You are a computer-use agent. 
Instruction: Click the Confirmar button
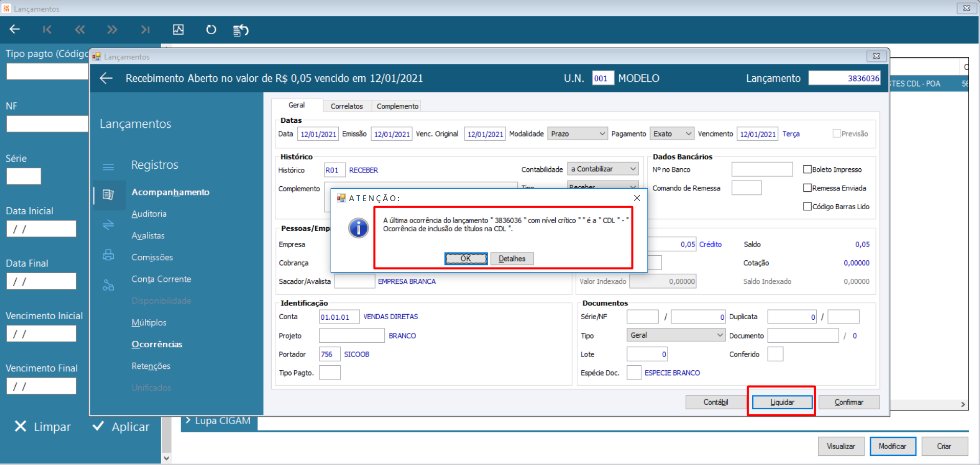849,402
